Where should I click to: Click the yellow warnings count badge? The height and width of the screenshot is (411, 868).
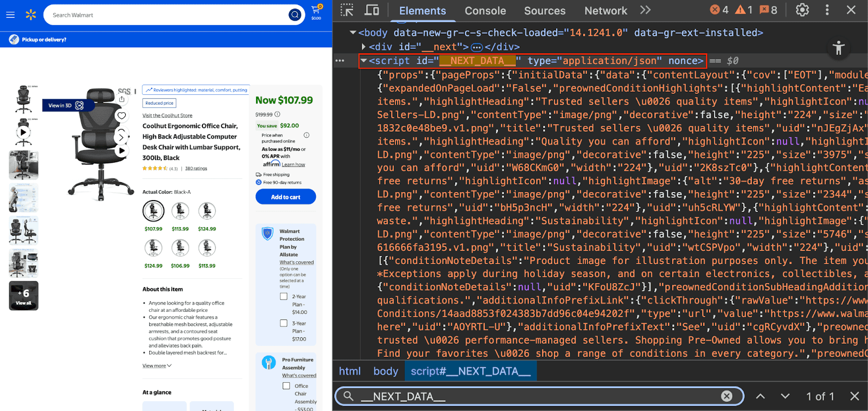pos(744,10)
